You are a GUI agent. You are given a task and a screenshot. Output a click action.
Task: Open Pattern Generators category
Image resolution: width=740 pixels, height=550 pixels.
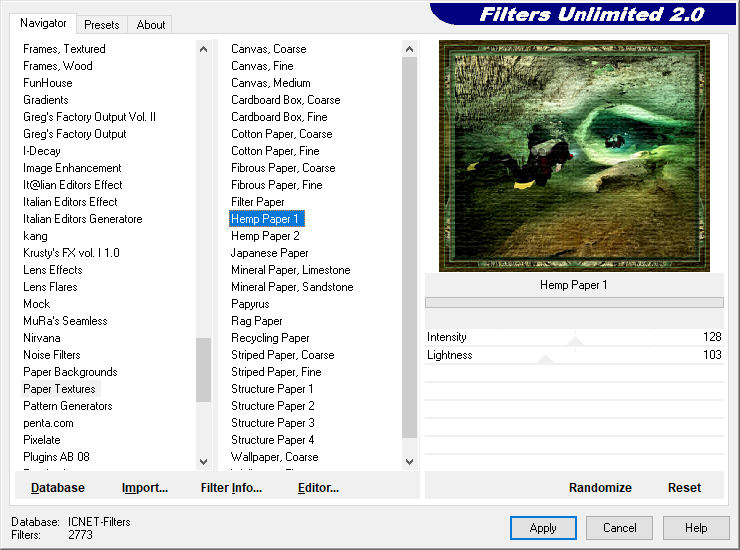point(67,406)
